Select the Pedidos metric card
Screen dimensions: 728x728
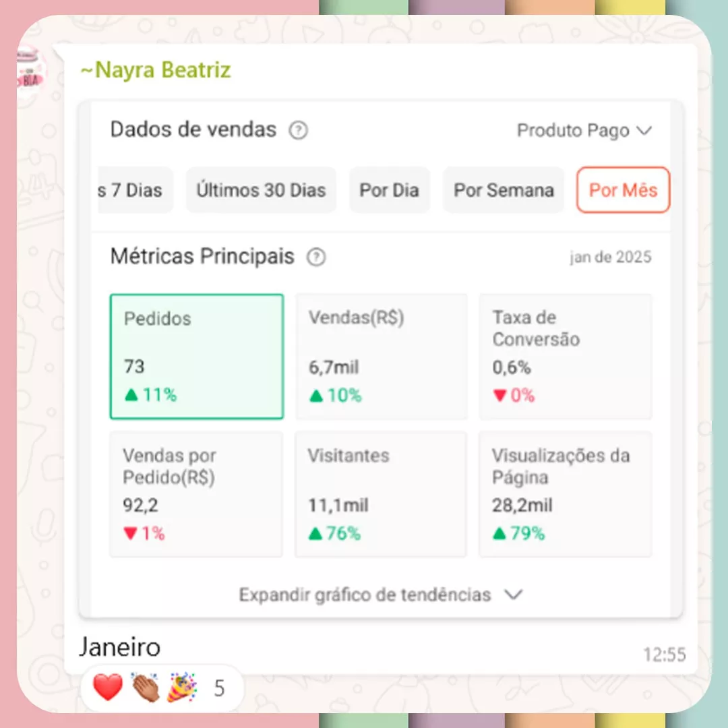[197, 357]
